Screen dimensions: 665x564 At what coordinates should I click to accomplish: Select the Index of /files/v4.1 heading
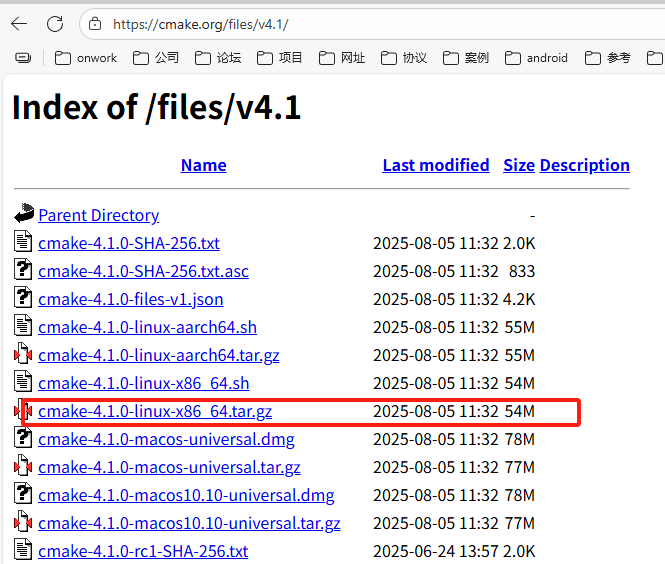click(156, 108)
